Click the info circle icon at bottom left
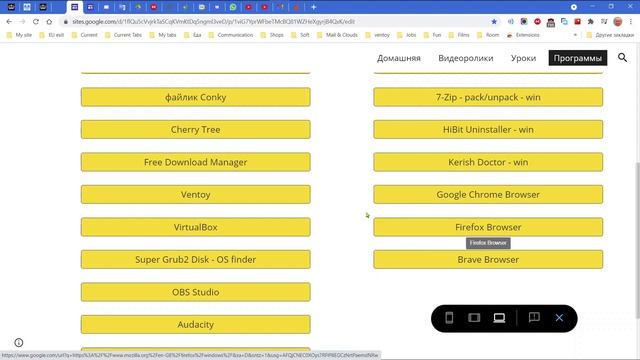 click(x=19, y=342)
